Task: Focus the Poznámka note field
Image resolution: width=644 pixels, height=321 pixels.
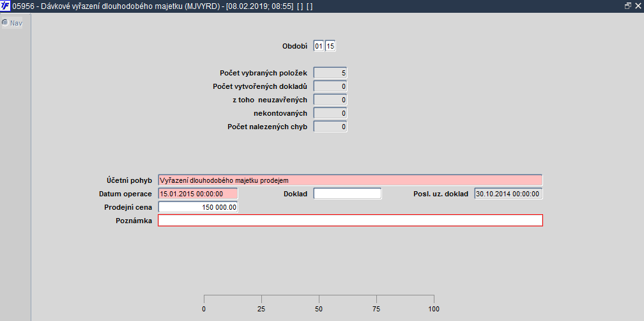Action: pyautogui.click(x=350, y=221)
